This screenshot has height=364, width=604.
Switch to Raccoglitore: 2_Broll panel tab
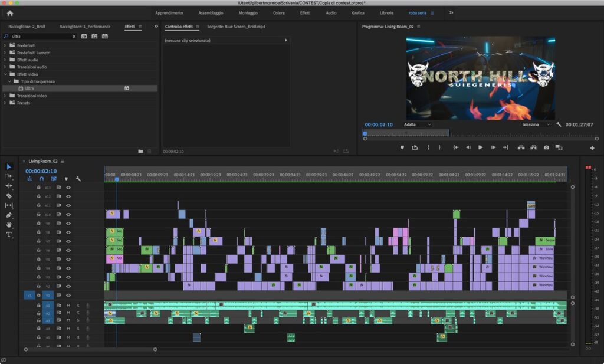pyautogui.click(x=28, y=26)
